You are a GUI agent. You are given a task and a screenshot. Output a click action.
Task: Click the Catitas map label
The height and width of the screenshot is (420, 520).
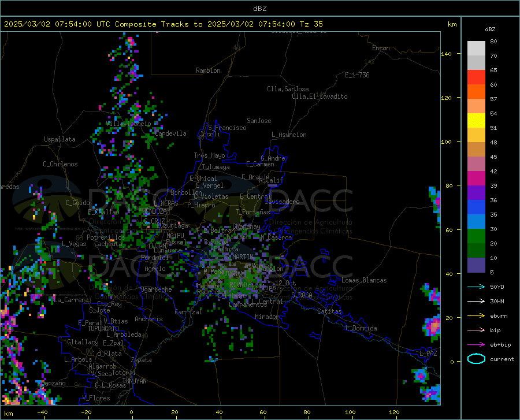[330, 311]
